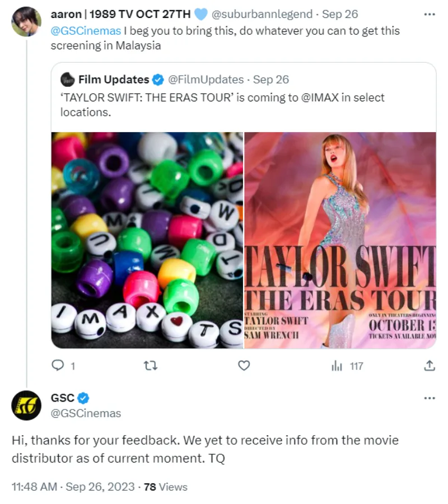Open the view analytics bar chart icon
The width and height of the screenshot is (448, 504).
click(x=337, y=366)
